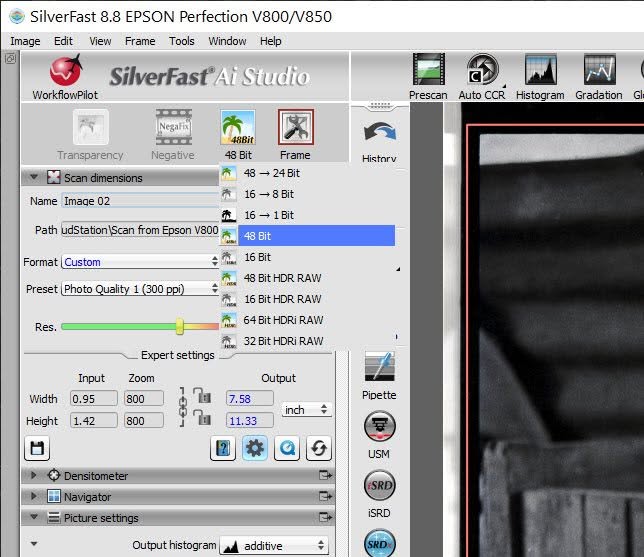Click the Negative NegaFix icon
Image resolution: width=644 pixels, height=557 pixels.
173,127
